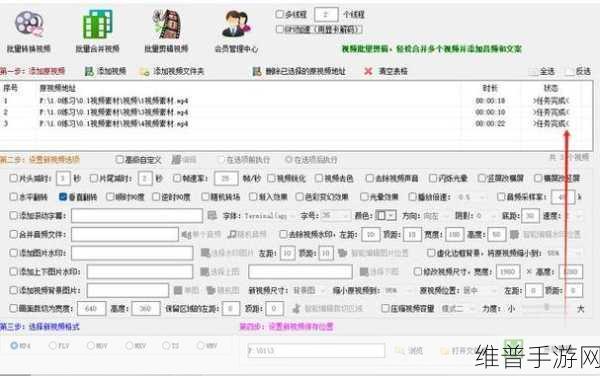The image size is (600, 376).
Task: Enable the 添加滚动字幕 scrolling subtitle checkbox
Action: pyautogui.click(x=13, y=215)
